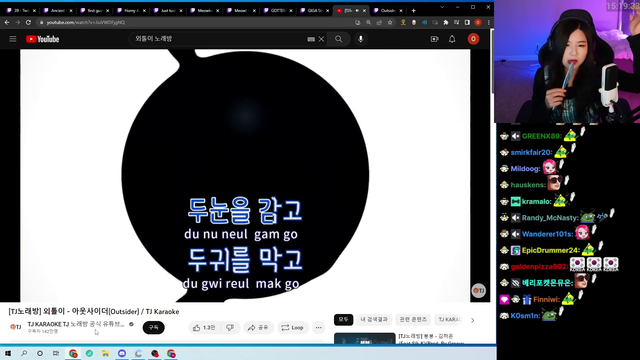Click the video title text
The image size is (640, 360).
(x=94, y=311)
